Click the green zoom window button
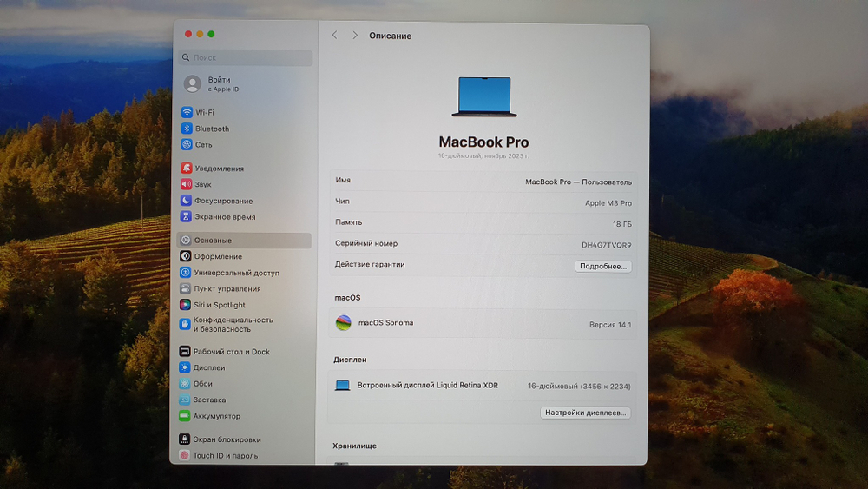Viewport: 868px width, 489px height. (x=211, y=35)
